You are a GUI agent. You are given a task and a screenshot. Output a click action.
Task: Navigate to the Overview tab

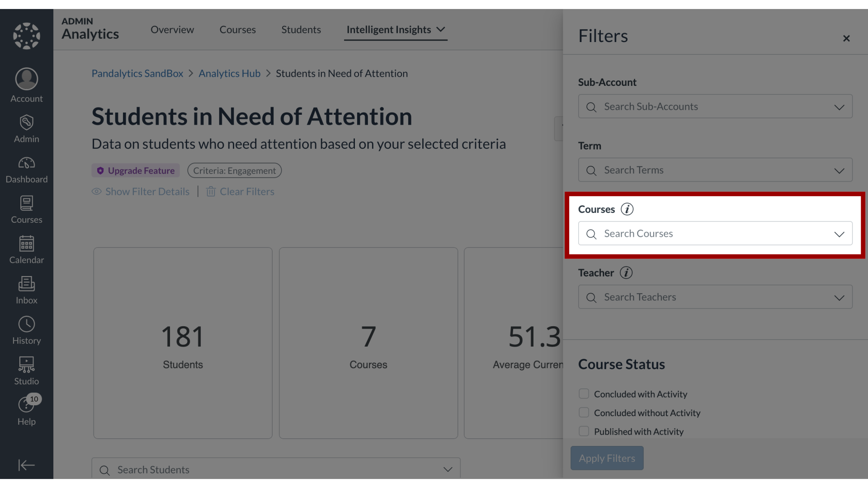172,29
